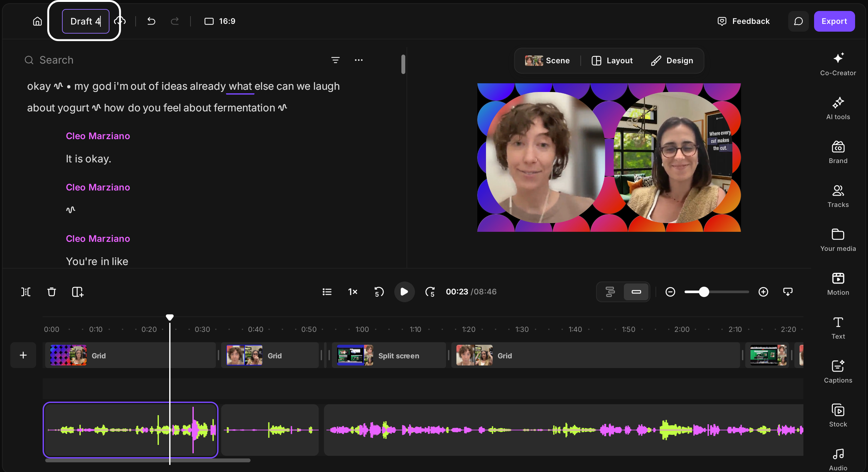
Task: Open the transcript more options menu
Action: point(358,60)
